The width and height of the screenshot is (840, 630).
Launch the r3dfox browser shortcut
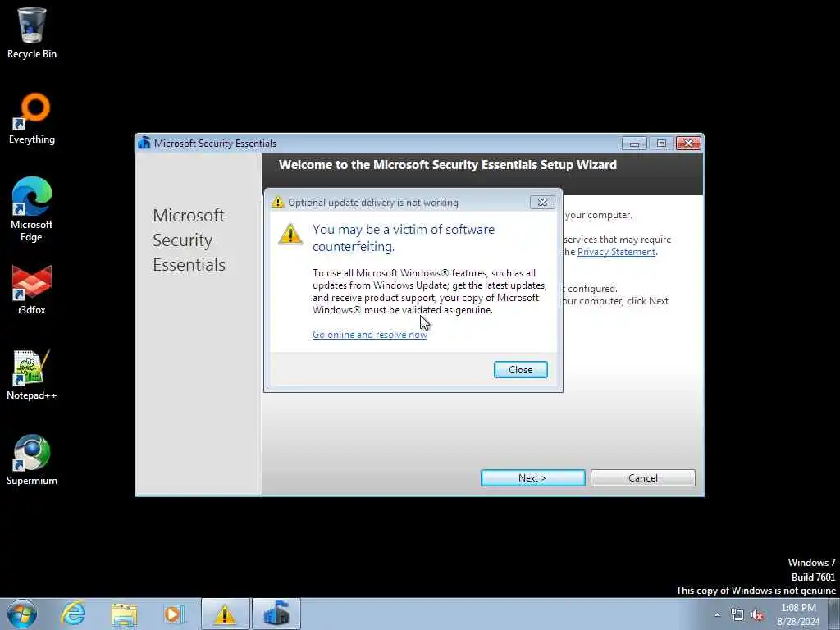pyautogui.click(x=32, y=290)
